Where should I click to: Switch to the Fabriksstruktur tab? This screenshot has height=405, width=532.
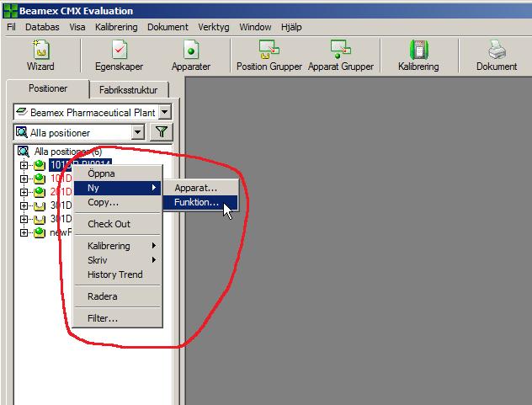129,90
